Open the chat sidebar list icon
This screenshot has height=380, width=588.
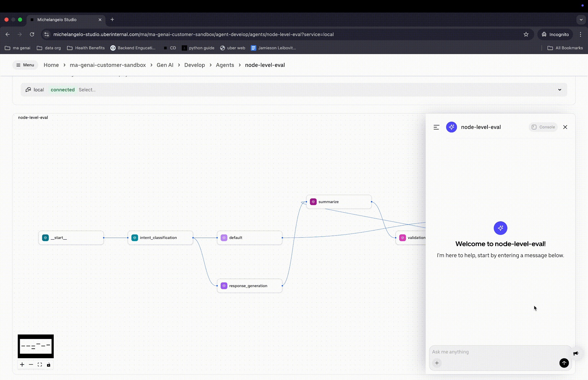(x=436, y=127)
